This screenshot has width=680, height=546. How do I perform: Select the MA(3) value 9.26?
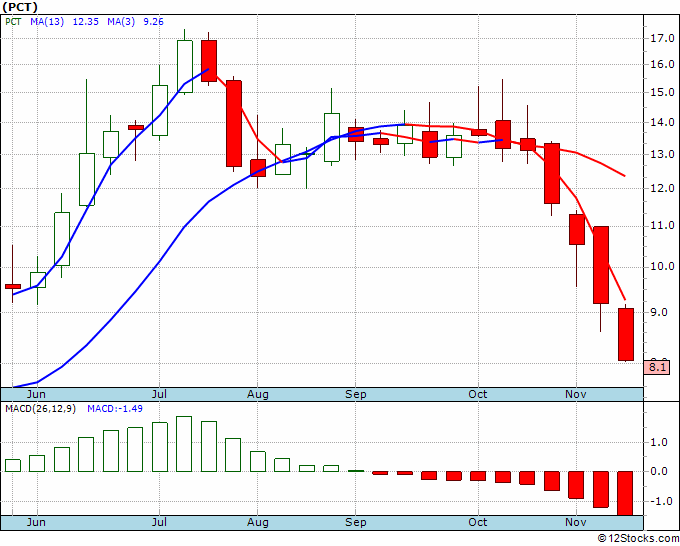tap(153, 21)
